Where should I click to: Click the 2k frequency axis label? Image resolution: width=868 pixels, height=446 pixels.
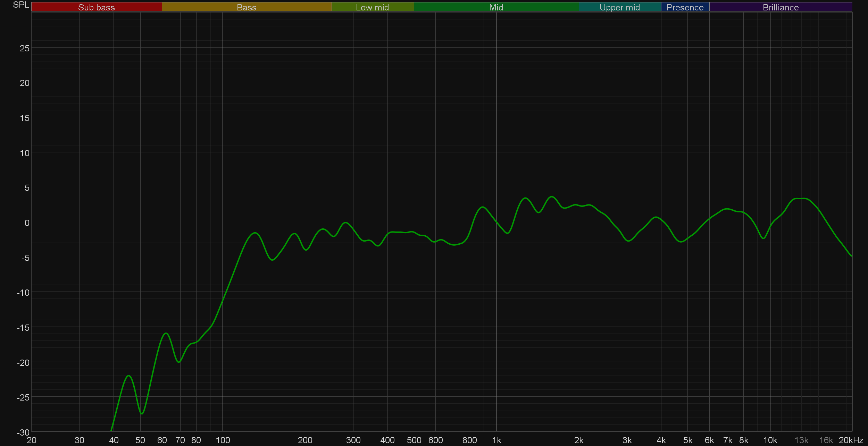coord(579,440)
